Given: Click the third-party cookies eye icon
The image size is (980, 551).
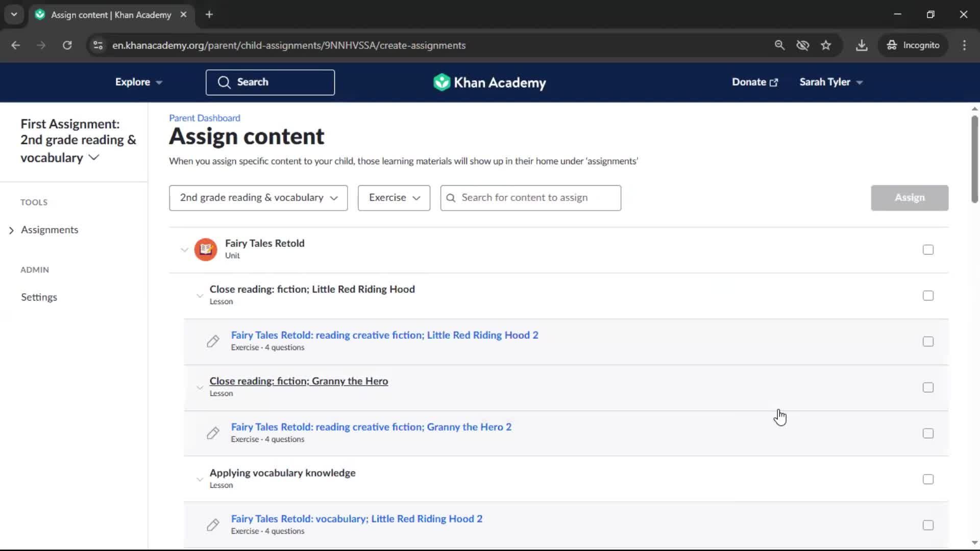Looking at the screenshot, I should tap(803, 45).
